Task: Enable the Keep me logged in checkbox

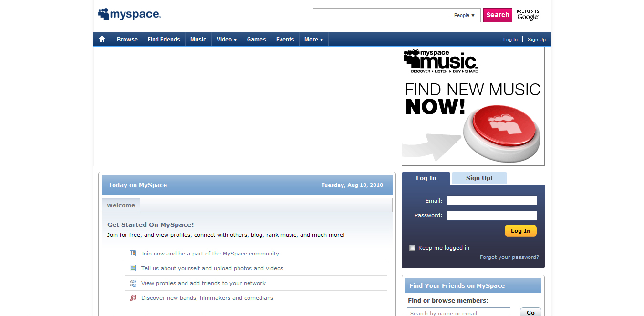Action: [x=413, y=248]
